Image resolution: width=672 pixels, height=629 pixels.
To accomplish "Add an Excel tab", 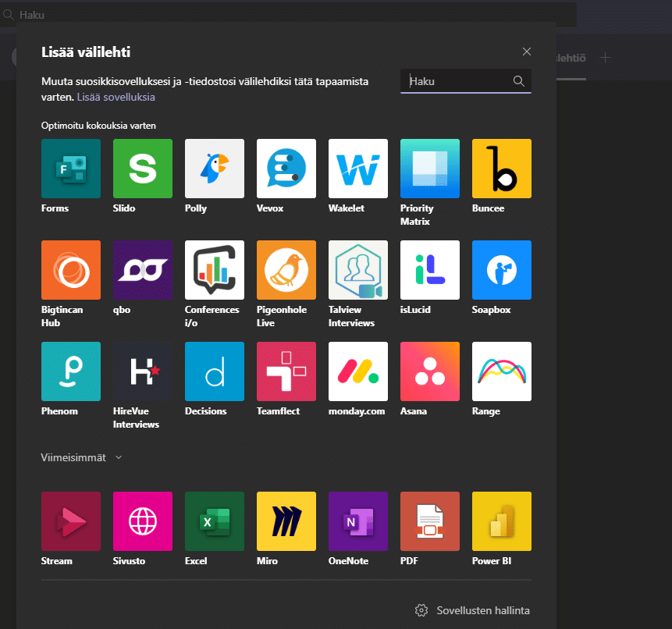I will click(x=215, y=521).
